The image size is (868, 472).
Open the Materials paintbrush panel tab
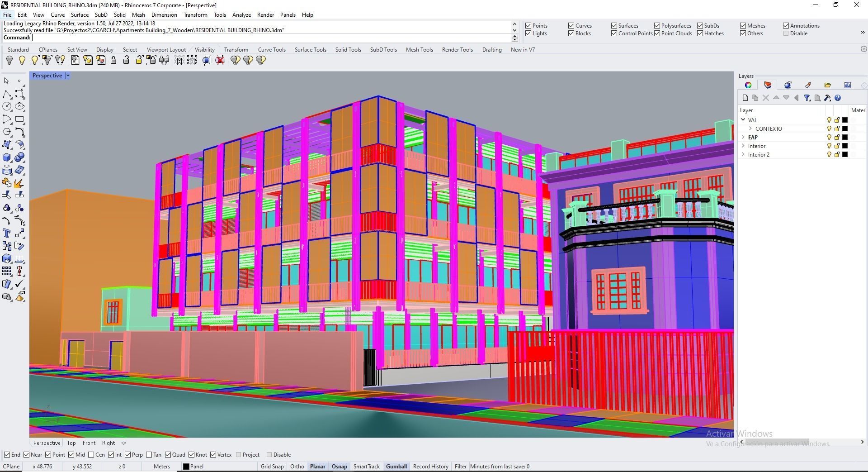click(x=808, y=85)
